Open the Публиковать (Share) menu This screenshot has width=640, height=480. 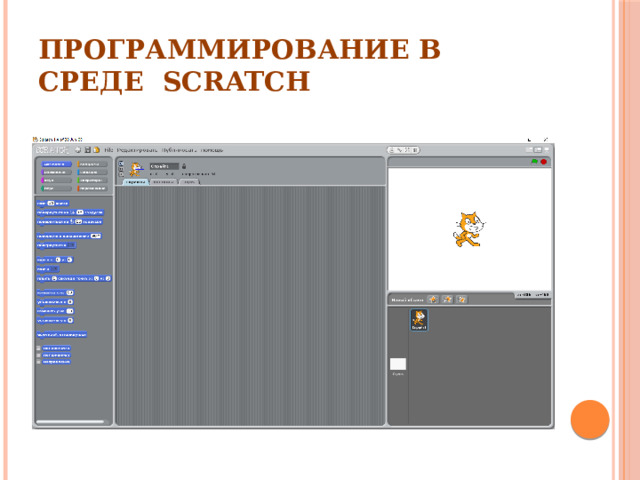click(179, 150)
